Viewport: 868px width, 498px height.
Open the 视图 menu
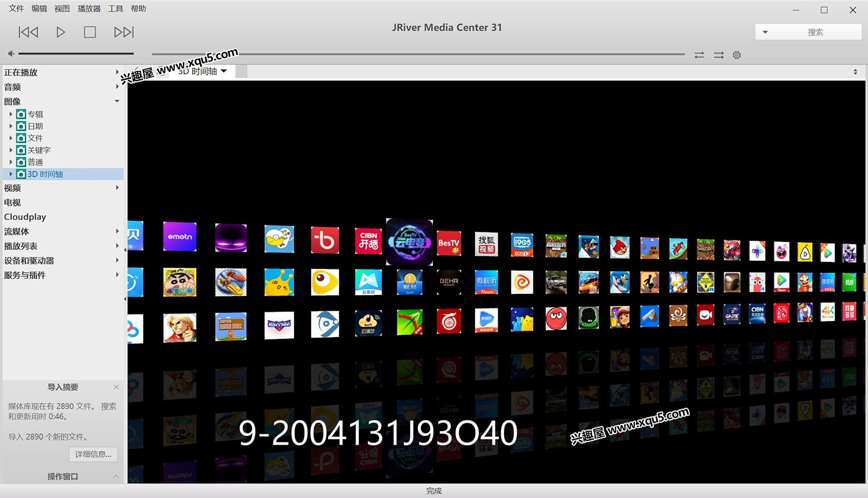(x=62, y=9)
